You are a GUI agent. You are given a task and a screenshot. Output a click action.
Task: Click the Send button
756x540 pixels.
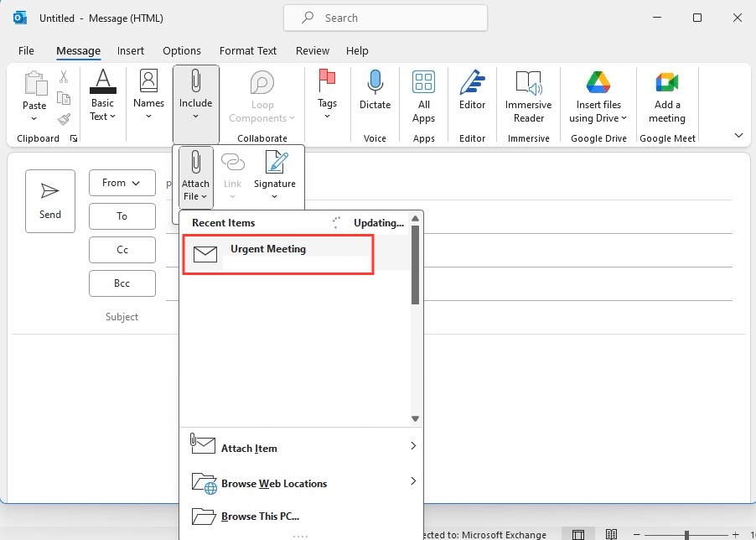coord(50,201)
